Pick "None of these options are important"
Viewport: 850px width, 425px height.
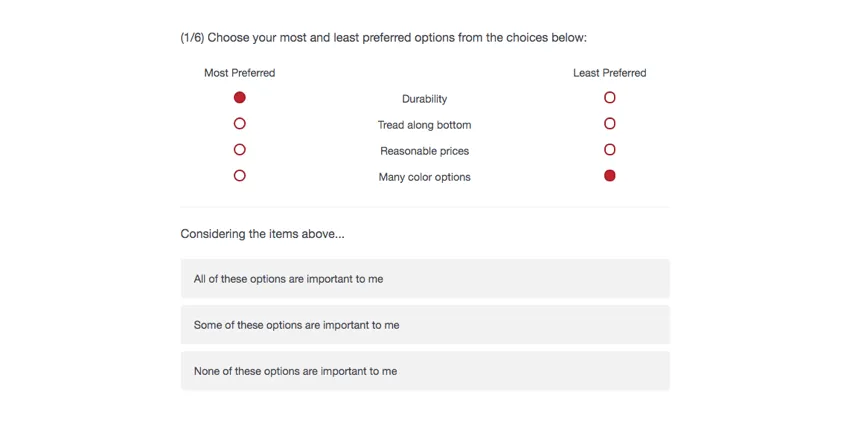click(x=425, y=371)
